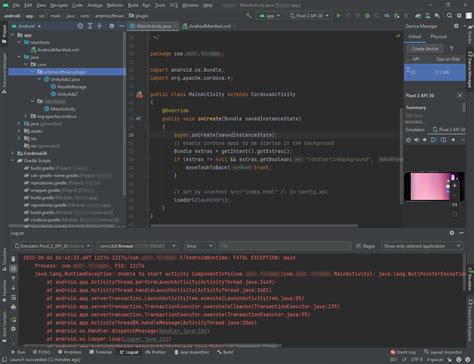Click emulator power button icon
Viewport: 474px width, 364px height.
click(408, 140)
